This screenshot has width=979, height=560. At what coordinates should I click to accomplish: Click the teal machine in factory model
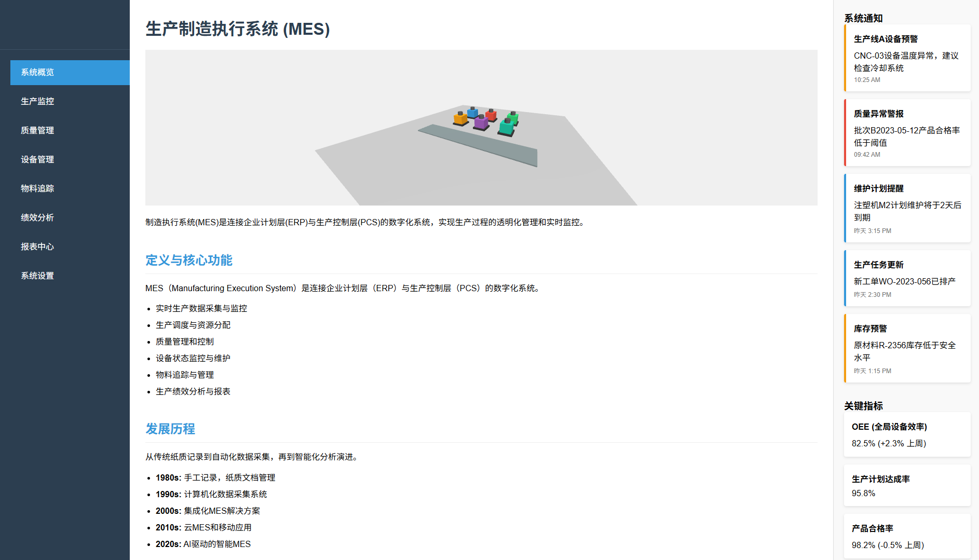pyautogui.click(x=506, y=127)
